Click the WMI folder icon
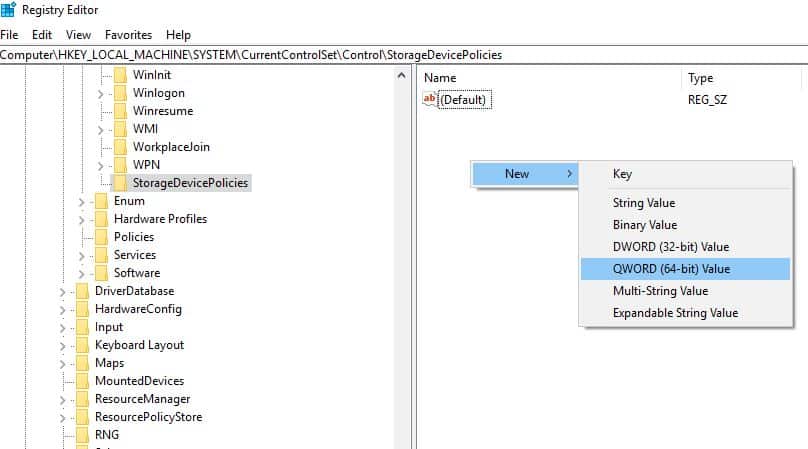The image size is (808, 449). pyautogui.click(x=120, y=129)
